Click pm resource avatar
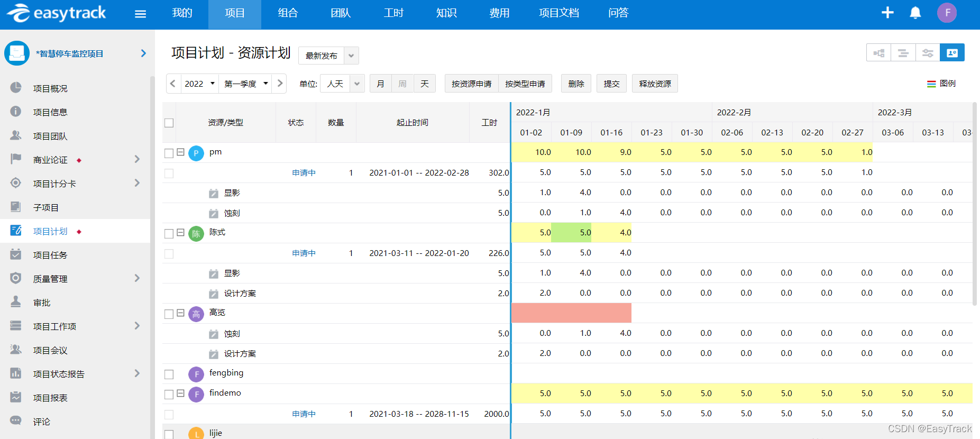The height and width of the screenshot is (439, 980). pyautogui.click(x=196, y=153)
